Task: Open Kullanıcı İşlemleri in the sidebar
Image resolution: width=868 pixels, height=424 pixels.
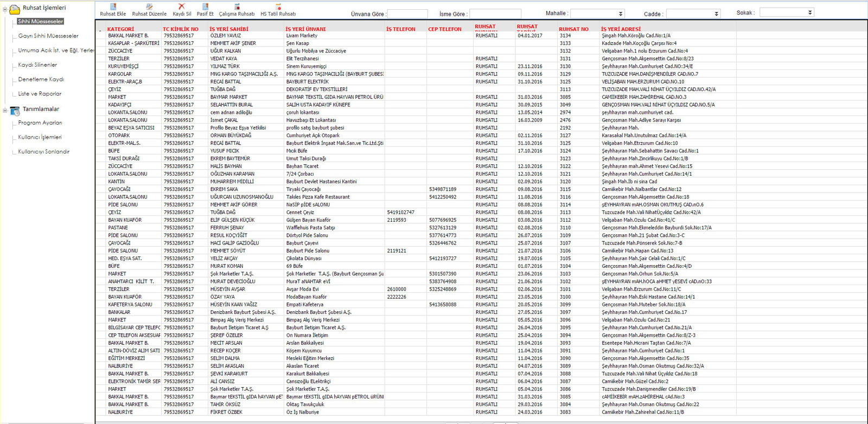Action: coord(40,137)
